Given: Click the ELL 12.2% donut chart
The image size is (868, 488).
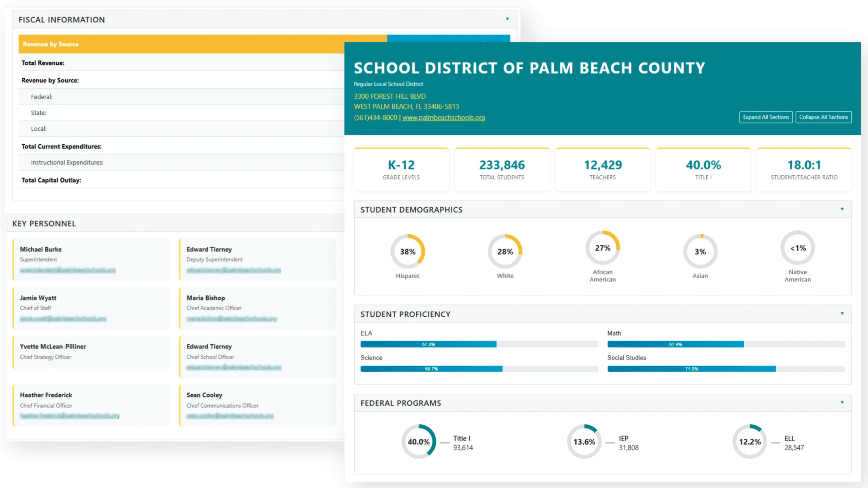Looking at the screenshot, I should [x=750, y=442].
